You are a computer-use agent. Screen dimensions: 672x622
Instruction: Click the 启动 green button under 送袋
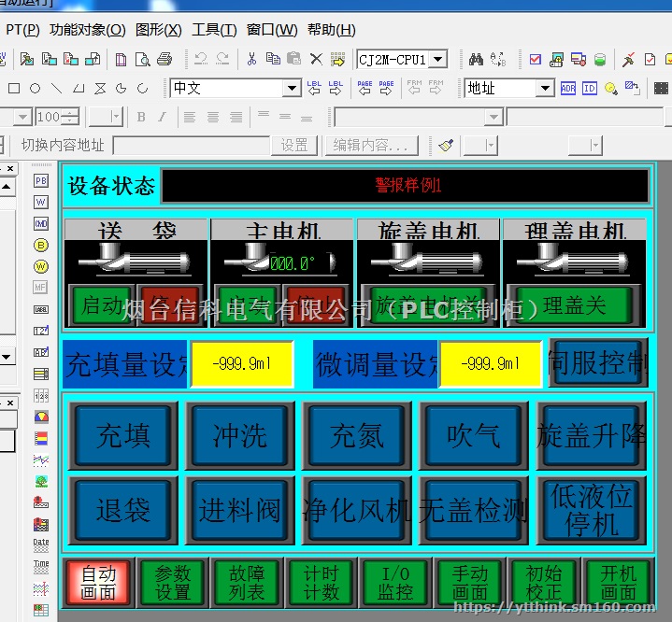coord(102,305)
